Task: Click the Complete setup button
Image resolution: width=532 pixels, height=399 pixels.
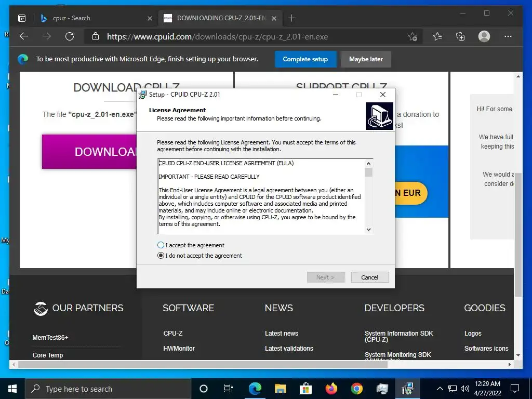Action: pyautogui.click(x=305, y=59)
